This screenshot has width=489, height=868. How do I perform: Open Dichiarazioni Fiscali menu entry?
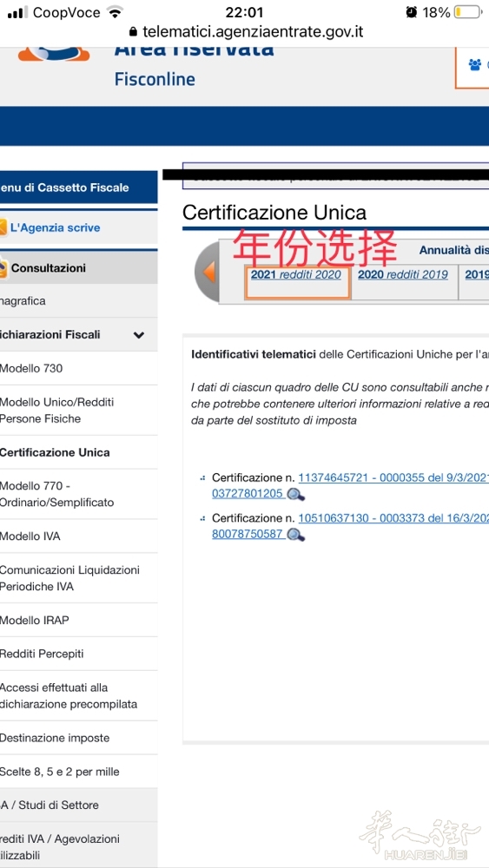(x=79, y=334)
